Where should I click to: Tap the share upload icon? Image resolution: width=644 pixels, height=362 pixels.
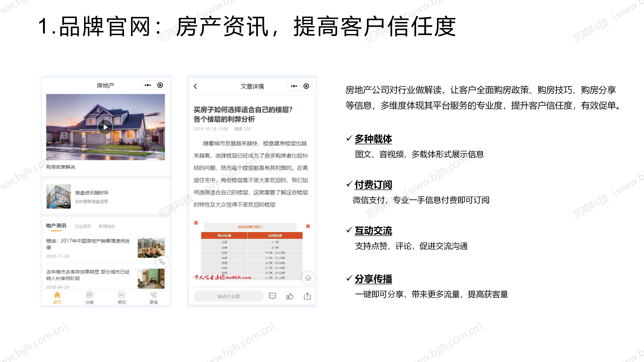click(307, 296)
